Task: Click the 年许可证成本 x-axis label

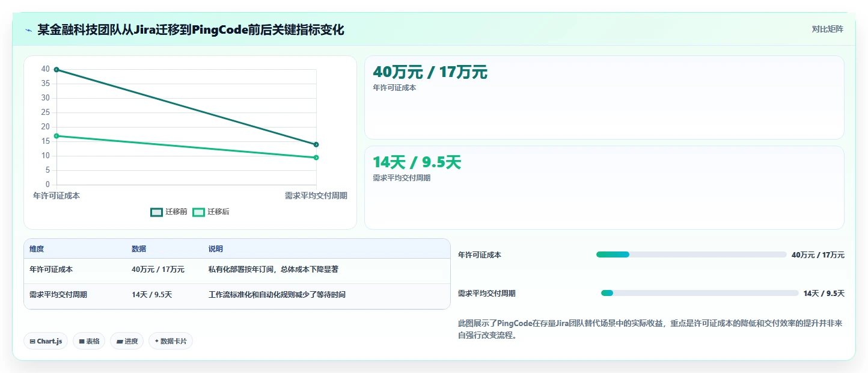Action: 57,196
